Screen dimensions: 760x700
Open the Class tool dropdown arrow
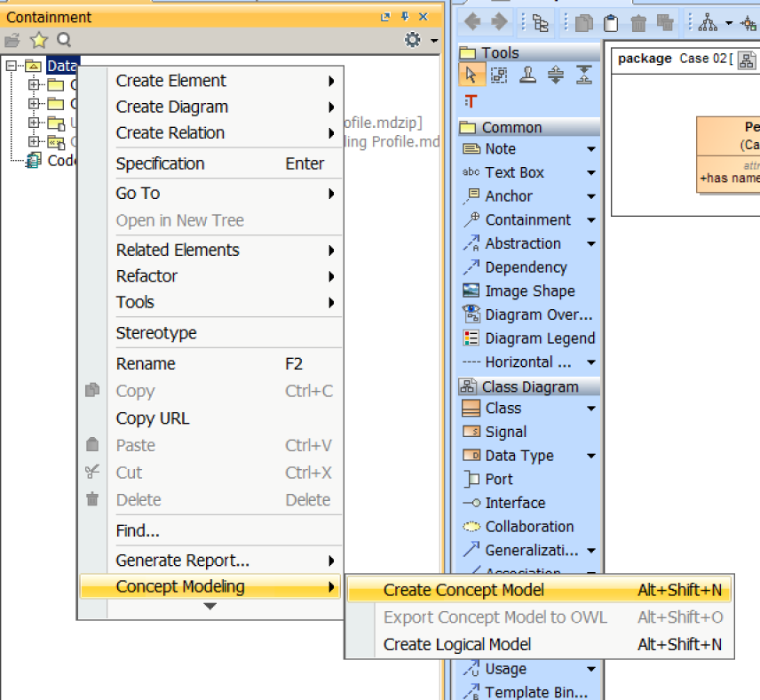pyautogui.click(x=591, y=409)
